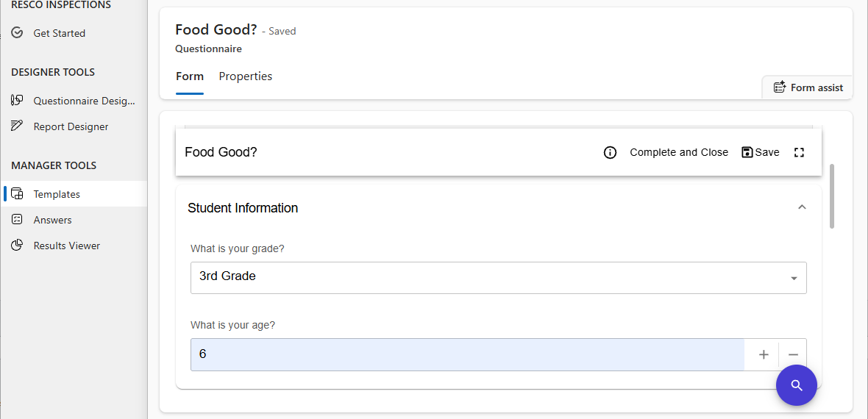Click the fullscreen expand icon
868x419 pixels.
click(800, 152)
